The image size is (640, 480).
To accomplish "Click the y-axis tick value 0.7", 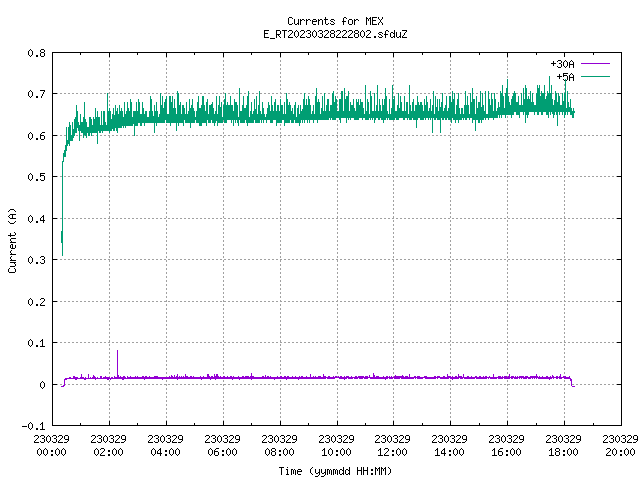I will 36,94.
